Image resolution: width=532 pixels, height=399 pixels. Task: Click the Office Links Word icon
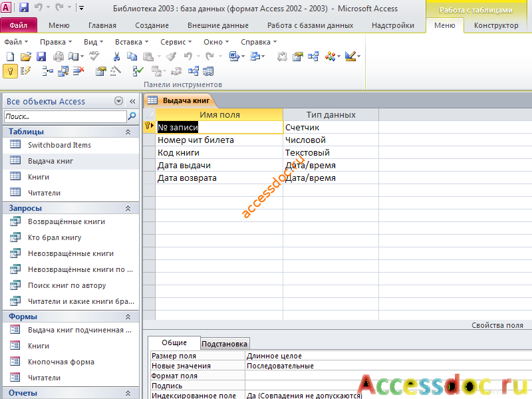(x=234, y=57)
